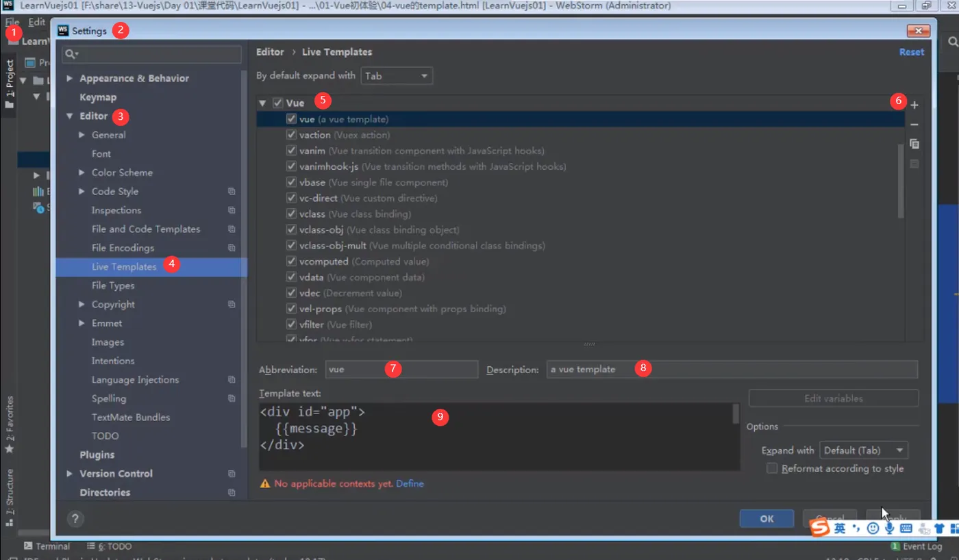Image resolution: width=959 pixels, height=560 pixels.
Task: Click the Define context link
Action: 410,483
